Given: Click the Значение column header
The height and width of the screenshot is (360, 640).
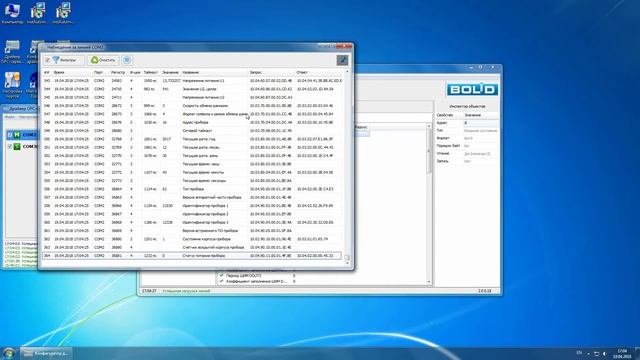Looking at the screenshot, I should 170,72.
